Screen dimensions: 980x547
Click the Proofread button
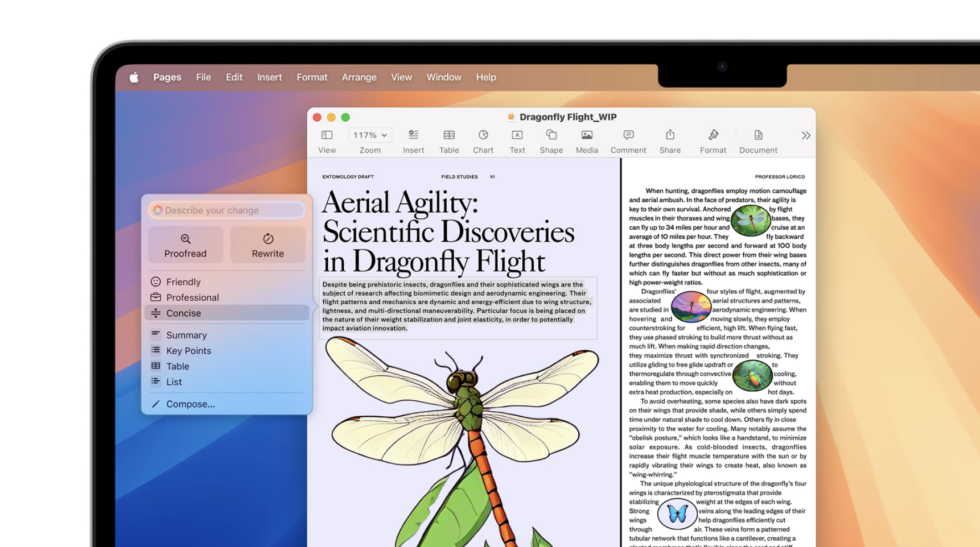coord(186,245)
